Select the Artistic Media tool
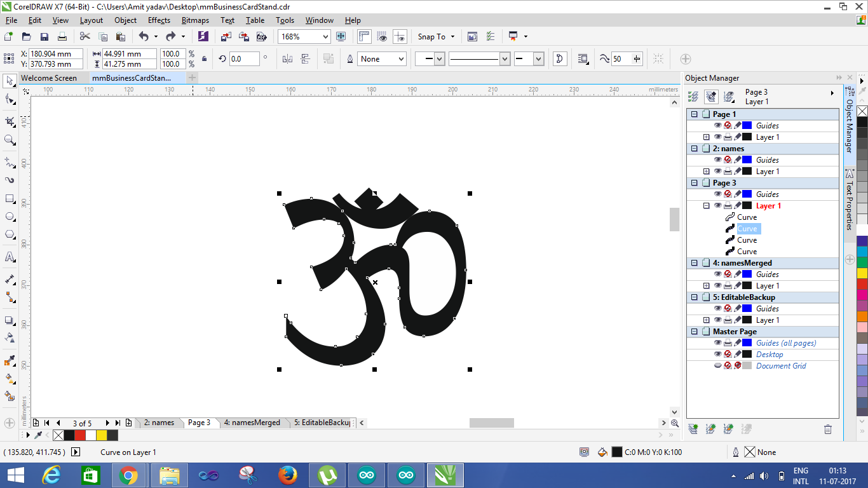Image resolution: width=868 pixels, height=488 pixels. (10, 180)
